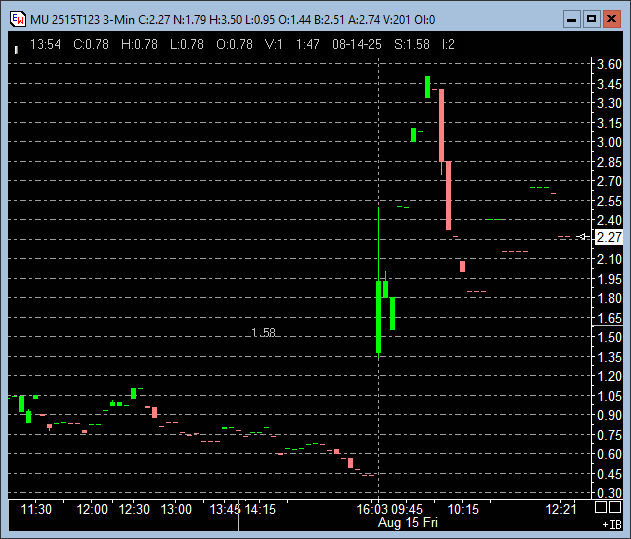Click the 12:21 time axis label

561,509
